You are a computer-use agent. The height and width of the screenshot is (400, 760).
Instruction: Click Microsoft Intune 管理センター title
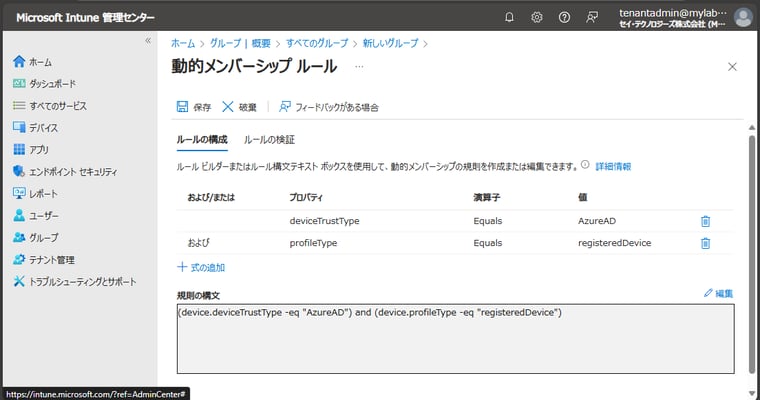[85, 18]
